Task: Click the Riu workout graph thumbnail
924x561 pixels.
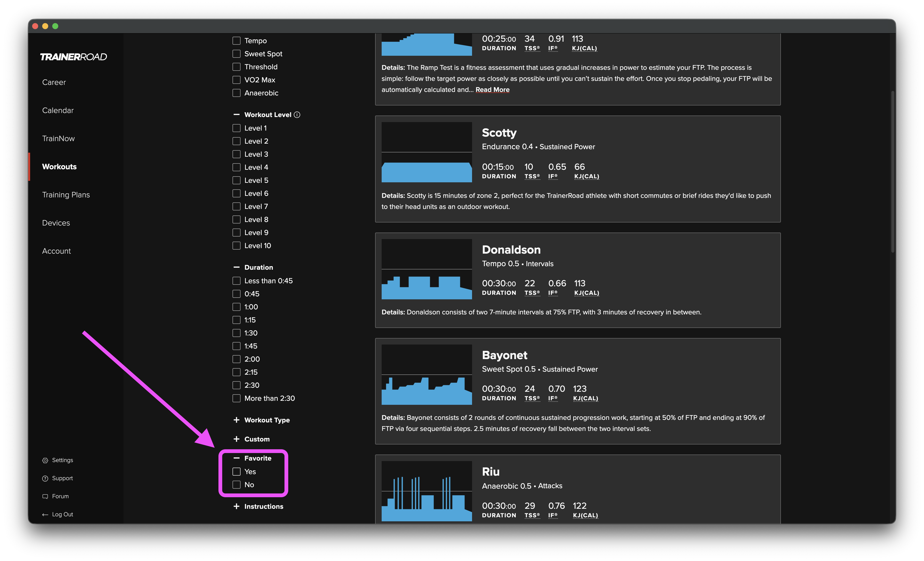Action: coord(427,491)
